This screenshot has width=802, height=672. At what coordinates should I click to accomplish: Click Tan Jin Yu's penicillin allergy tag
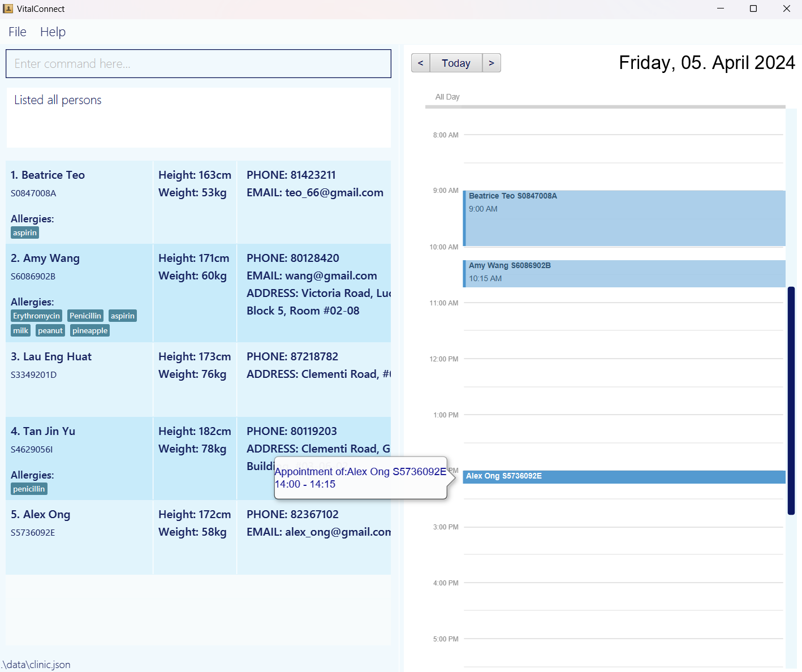[29, 489]
